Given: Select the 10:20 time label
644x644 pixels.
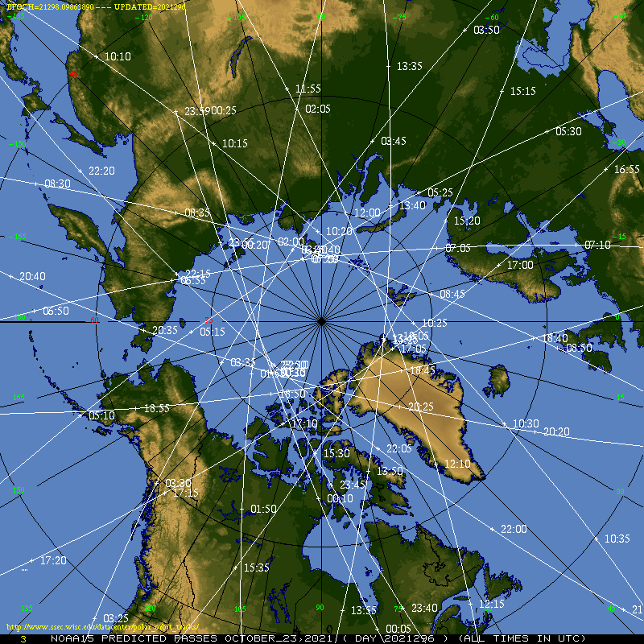Looking at the screenshot, I should coord(339,231).
